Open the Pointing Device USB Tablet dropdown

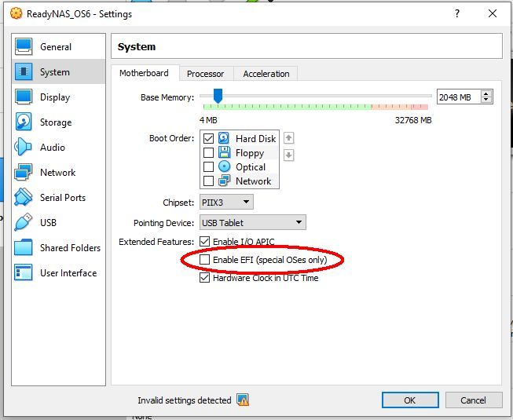[253, 223]
